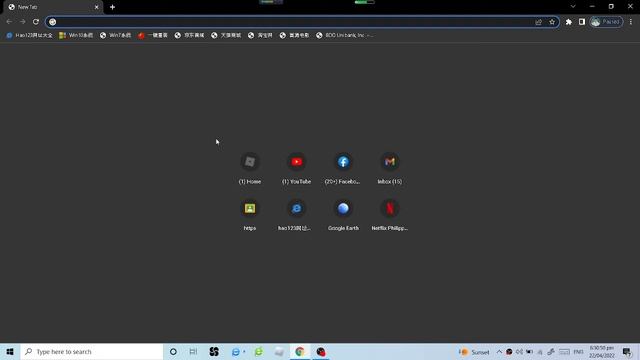
Task: Reload the current page
Action: (x=36, y=22)
